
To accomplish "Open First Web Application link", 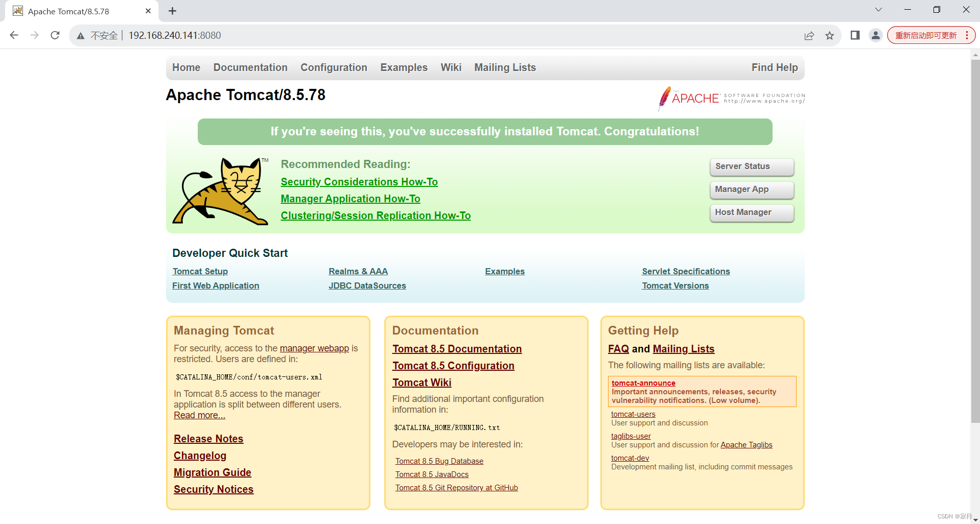I will (x=216, y=285).
